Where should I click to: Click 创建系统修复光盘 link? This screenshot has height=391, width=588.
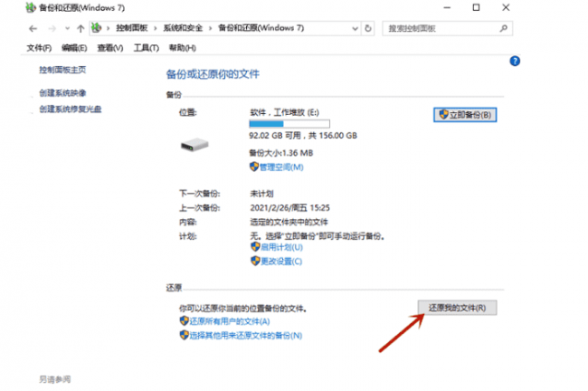[x=71, y=110]
